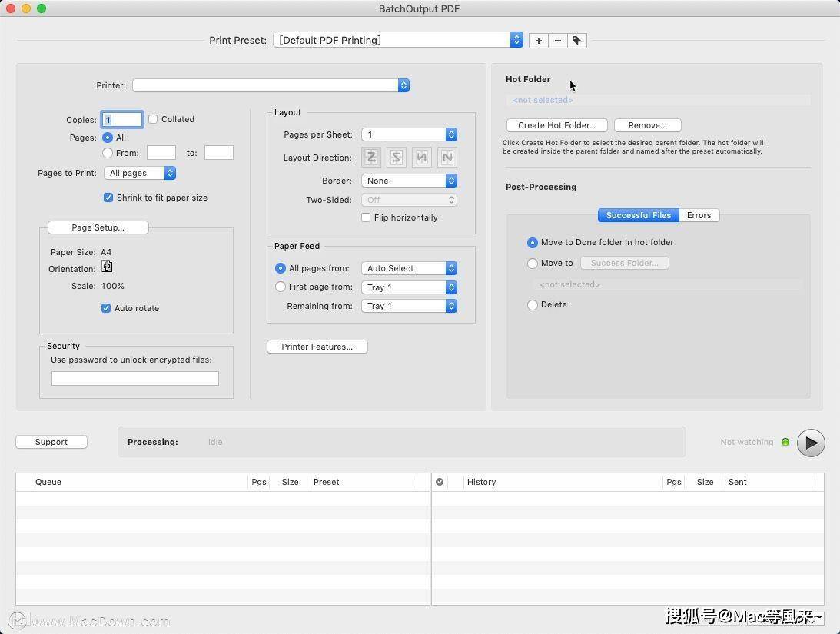This screenshot has width=840, height=634.
Task: Click the minus icon to remove the preset
Action: [x=558, y=41]
